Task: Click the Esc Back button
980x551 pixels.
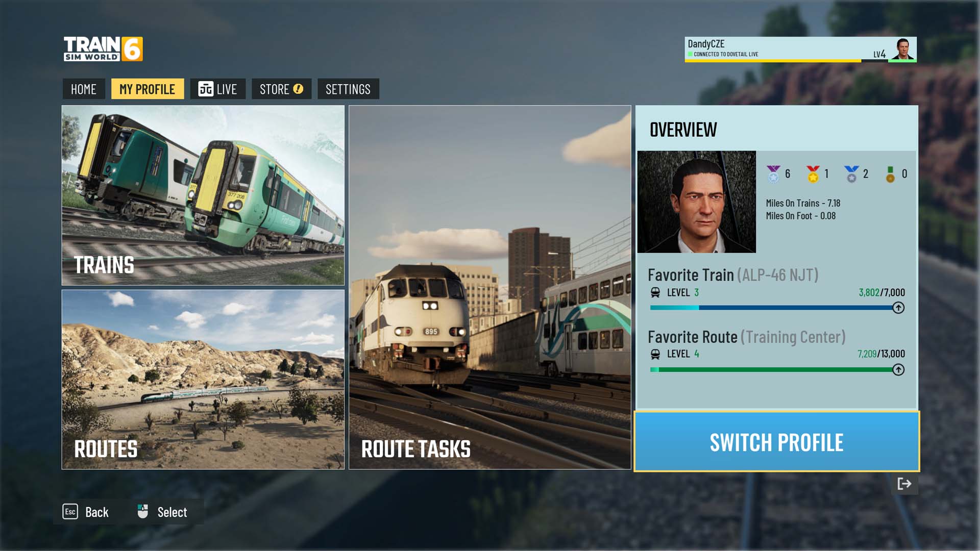Action: tap(86, 512)
